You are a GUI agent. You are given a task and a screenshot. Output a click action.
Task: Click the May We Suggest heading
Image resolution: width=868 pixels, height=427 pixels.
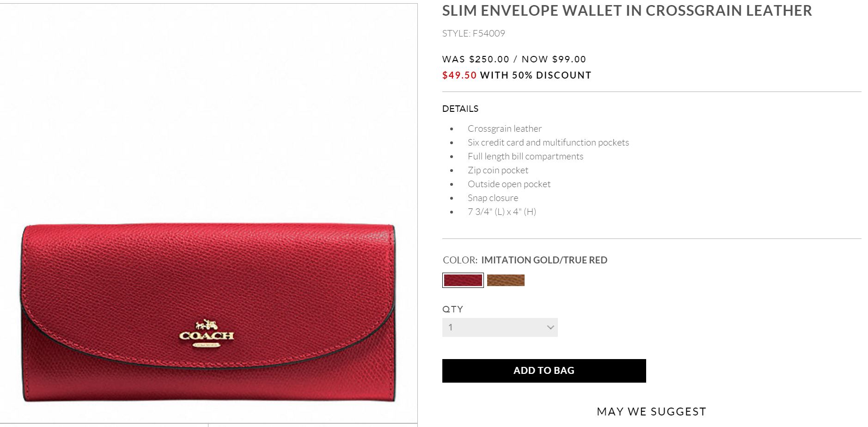pos(652,412)
